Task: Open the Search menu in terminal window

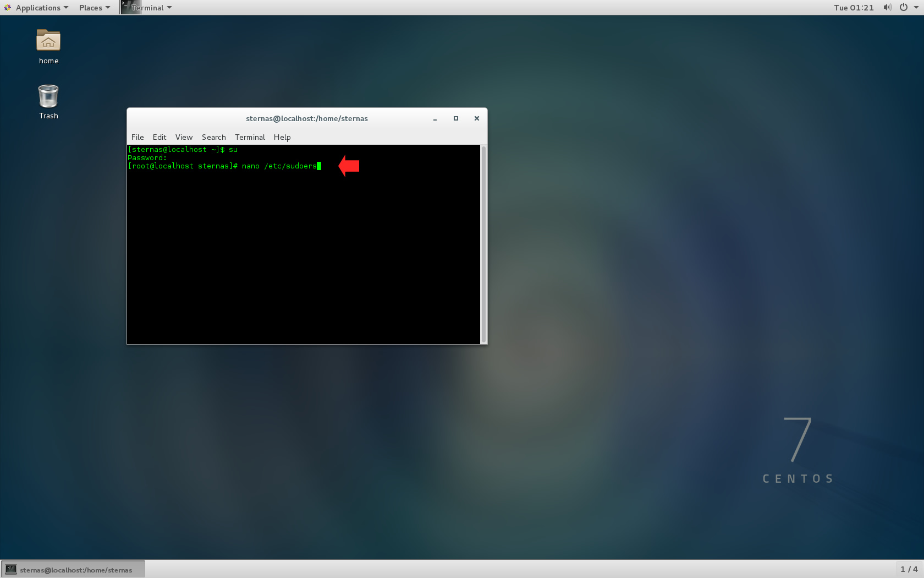Action: click(213, 137)
